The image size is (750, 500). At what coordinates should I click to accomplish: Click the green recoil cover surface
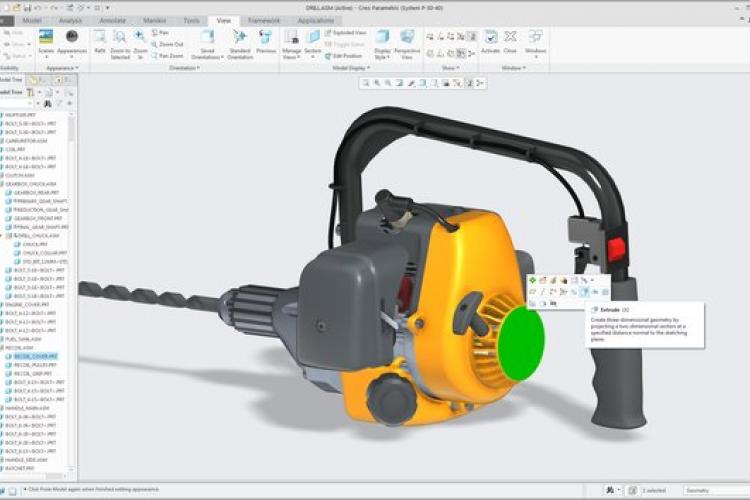coord(521,344)
